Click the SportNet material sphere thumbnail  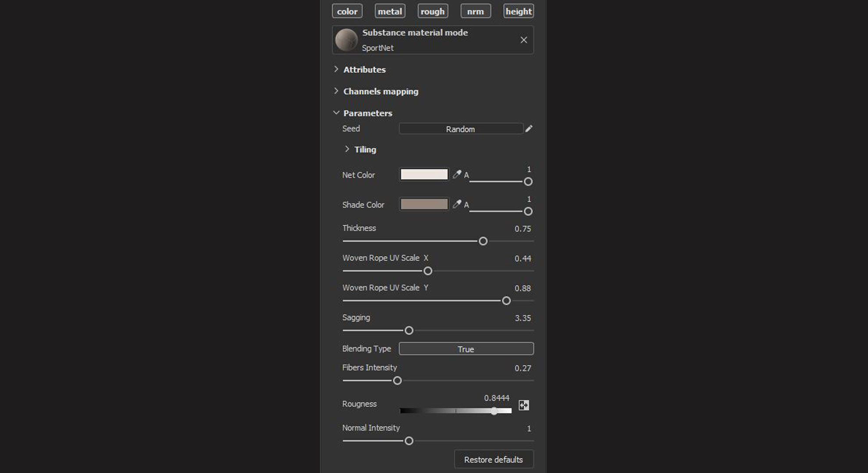tap(346, 40)
